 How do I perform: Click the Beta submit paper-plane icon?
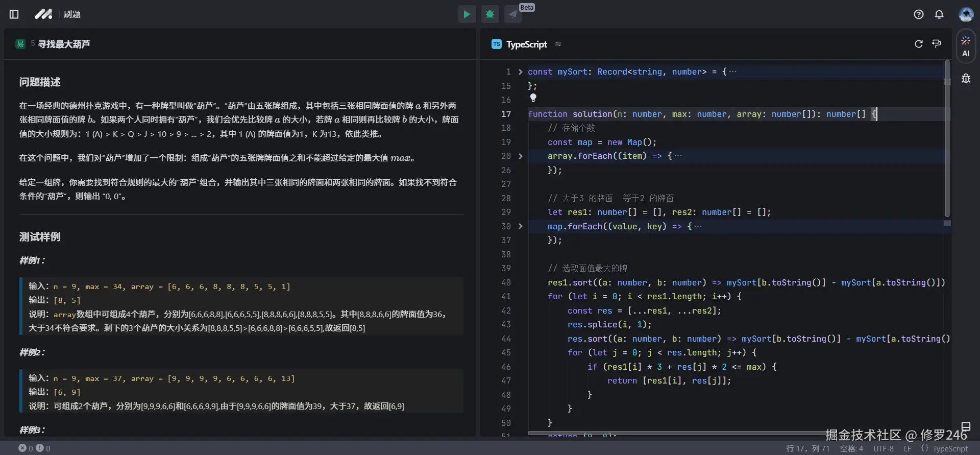(513, 14)
